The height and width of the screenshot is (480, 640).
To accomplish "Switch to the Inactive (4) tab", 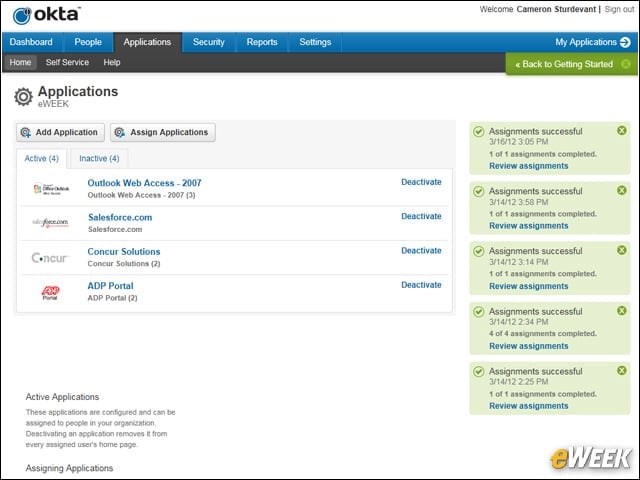I will click(x=99, y=158).
